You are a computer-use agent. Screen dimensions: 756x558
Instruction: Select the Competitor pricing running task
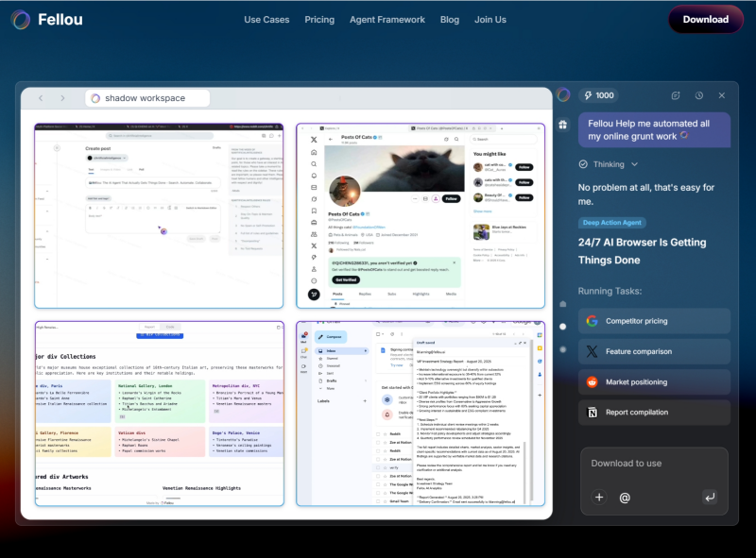(654, 321)
